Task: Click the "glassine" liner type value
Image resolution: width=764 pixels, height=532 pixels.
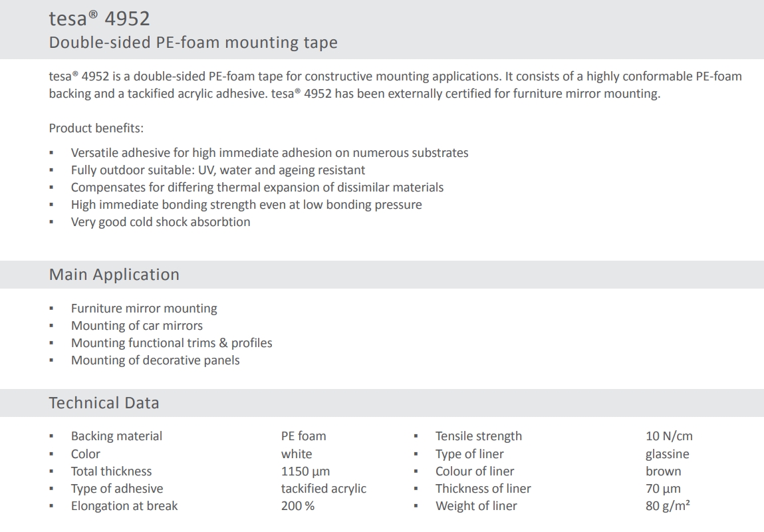Action: (x=667, y=454)
